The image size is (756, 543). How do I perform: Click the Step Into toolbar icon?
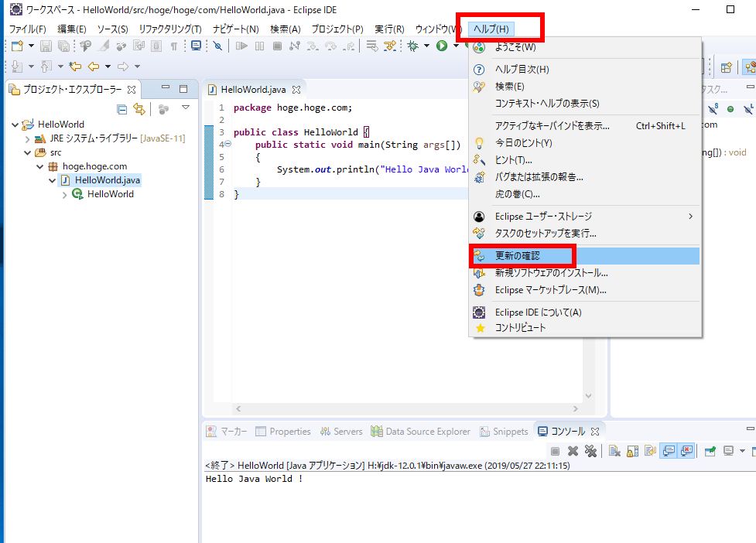313,46
